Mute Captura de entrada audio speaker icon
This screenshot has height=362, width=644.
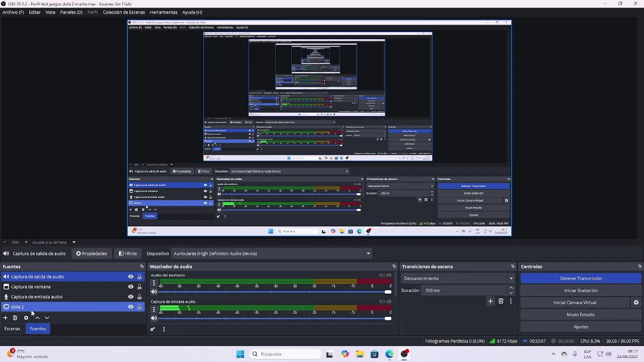coord(154,318)
